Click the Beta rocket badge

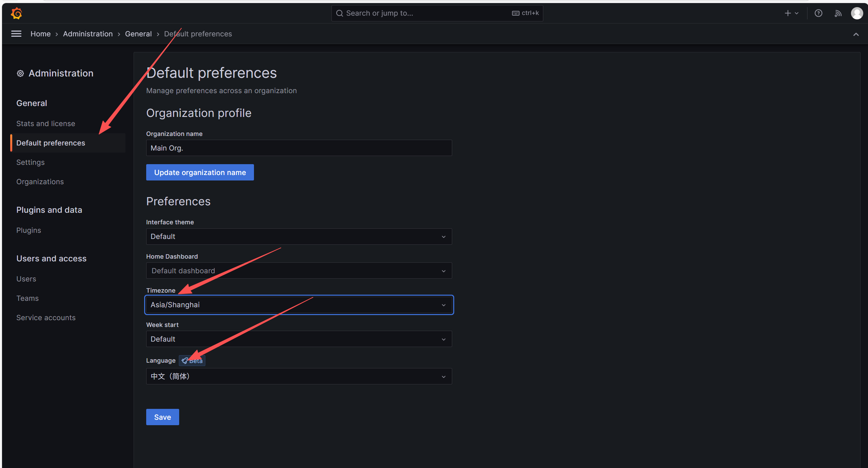click(x=192, y=361)
